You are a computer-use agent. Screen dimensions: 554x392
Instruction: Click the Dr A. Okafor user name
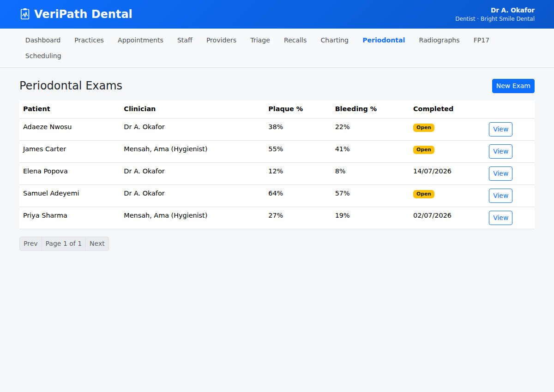[512, 10]
